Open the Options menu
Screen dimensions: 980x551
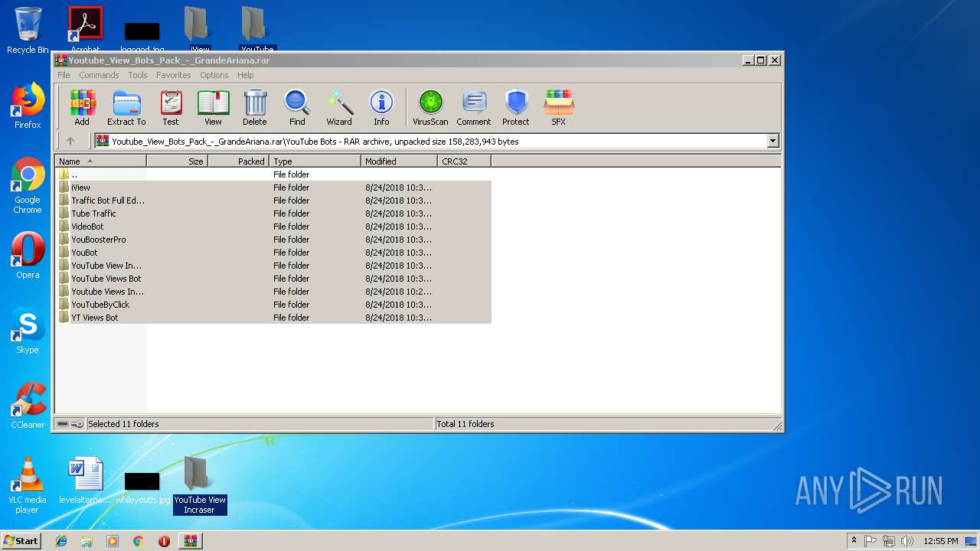[x=214, y=75]
